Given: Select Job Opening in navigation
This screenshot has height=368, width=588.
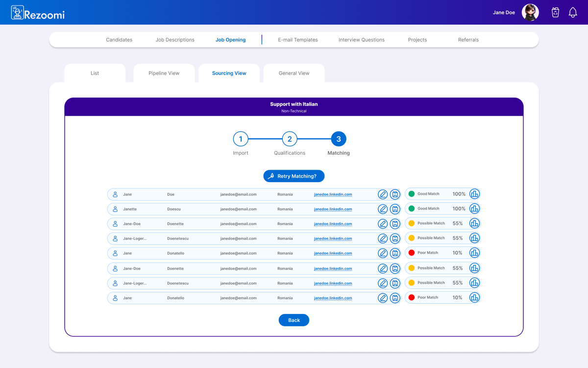Looking at the screenshot, I should click(231, 40).
